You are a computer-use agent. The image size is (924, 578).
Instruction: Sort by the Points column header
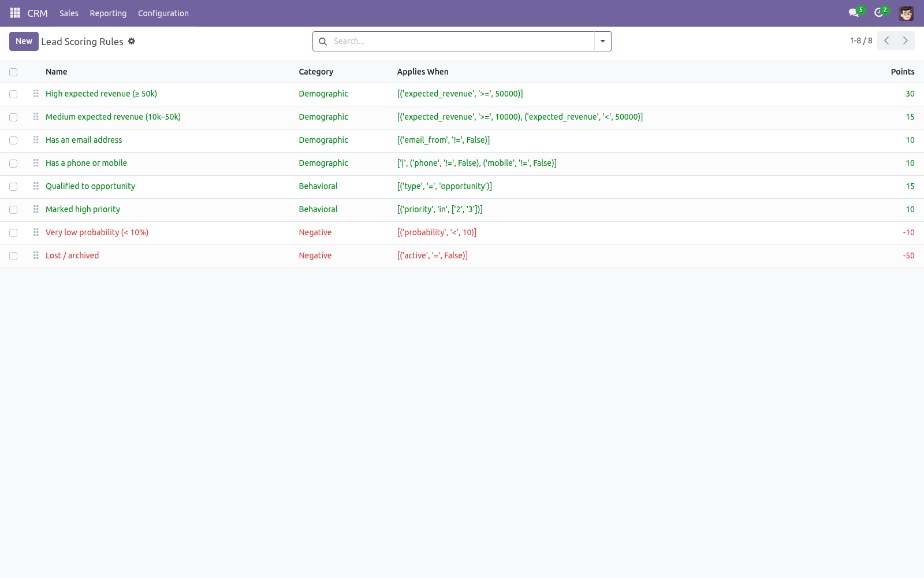coord(903,72)
